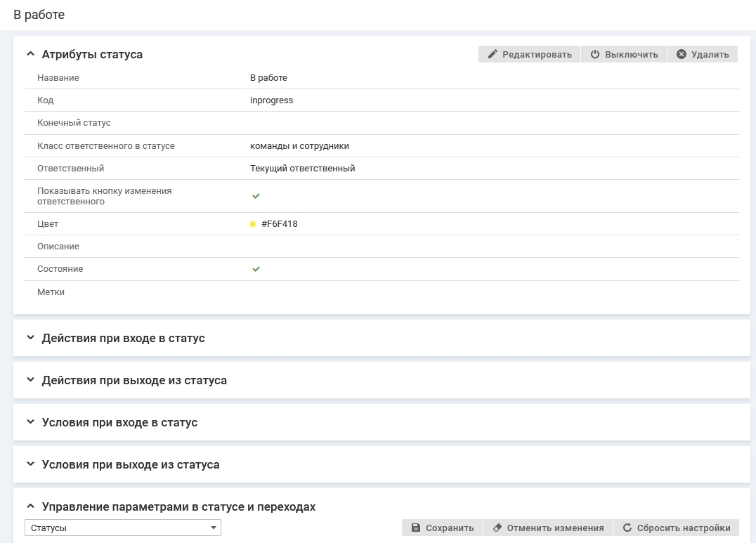756x543 pixels.
Task: Expand Условия при входе в статус
Action: coord(30,422)
